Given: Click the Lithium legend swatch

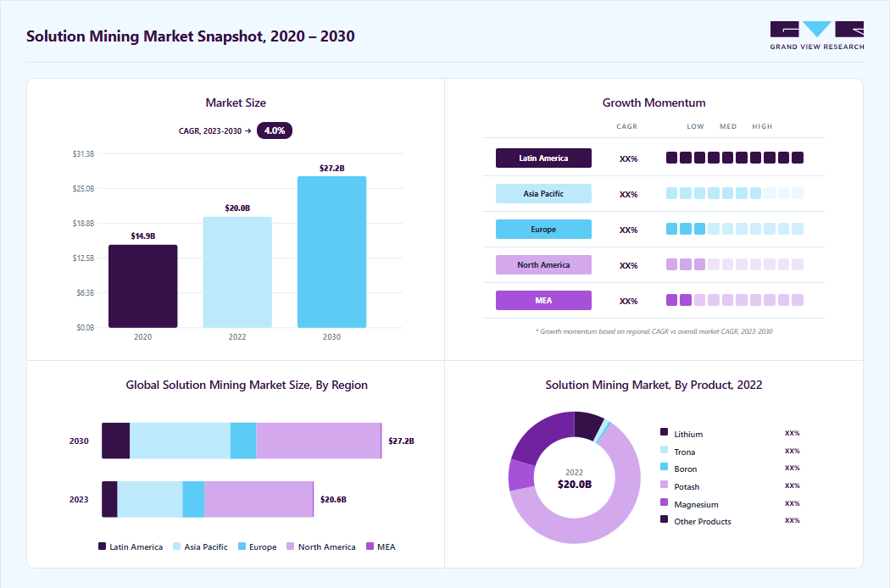Looking at the screenshot, I should coord(664,432).
